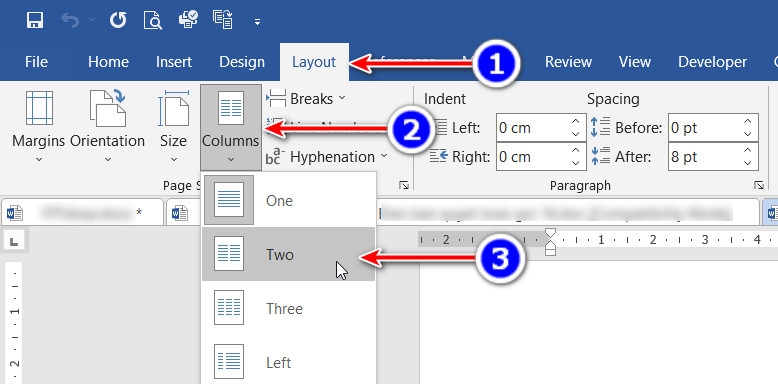Increase the Left indent using up arrow

[576, 122]
